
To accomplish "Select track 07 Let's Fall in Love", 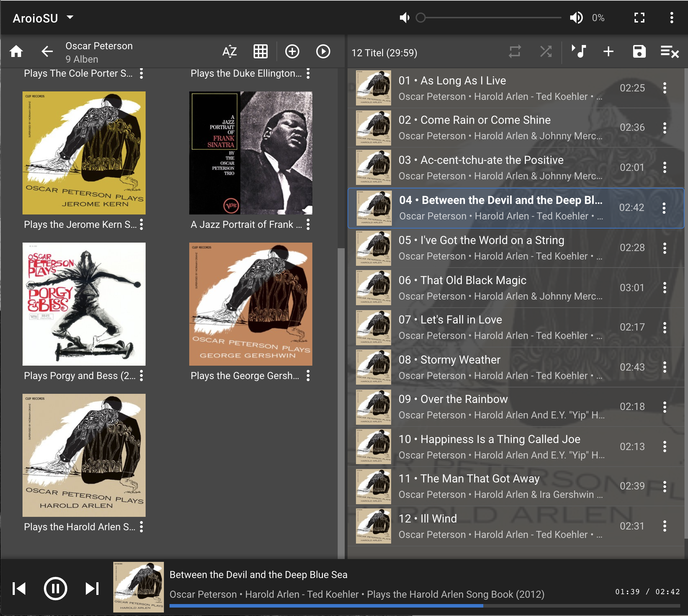I will 516,327.
